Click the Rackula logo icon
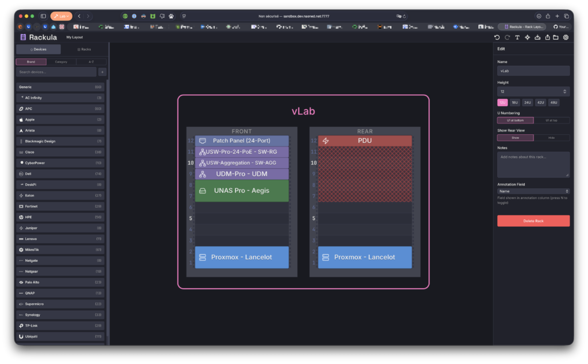The width and height of the screenshot is (588, 364). (x=23, y=37)
